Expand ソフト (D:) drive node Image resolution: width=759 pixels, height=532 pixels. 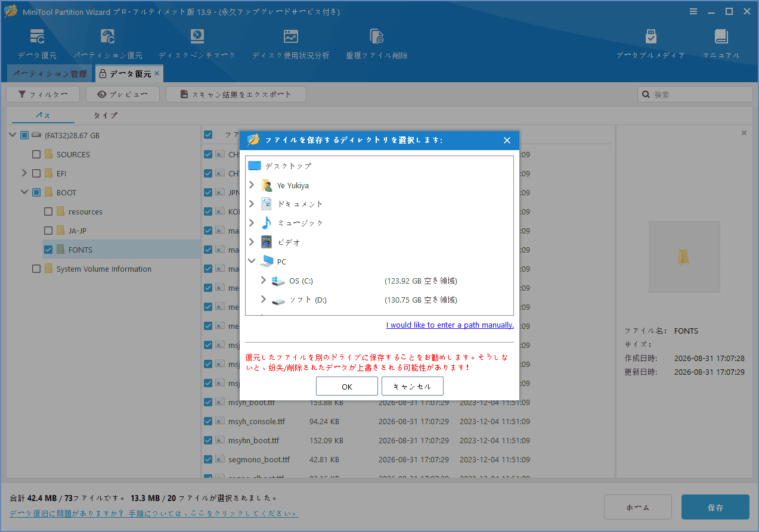(264, 300)
